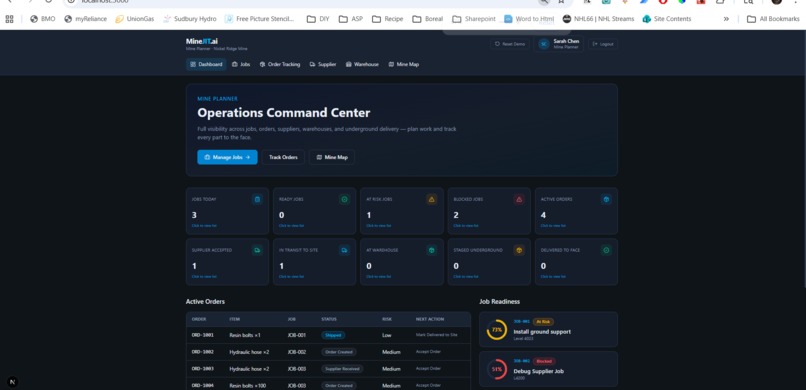806x390 pixels.
Task: Click the In Transit to Site truck icon
Action: pyautogui.click(x=344, y=250)
